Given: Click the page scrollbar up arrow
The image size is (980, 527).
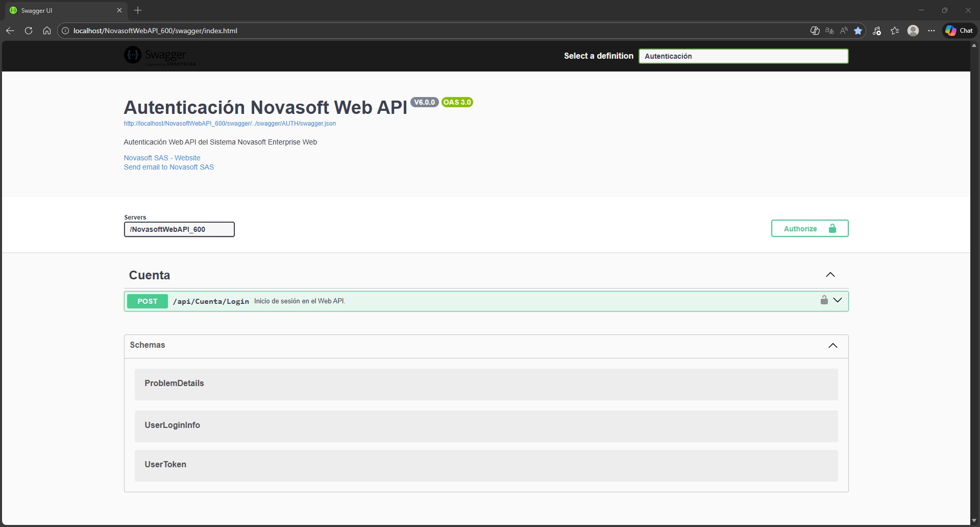Looking at the screenshot, I should [x=974, y=45].
